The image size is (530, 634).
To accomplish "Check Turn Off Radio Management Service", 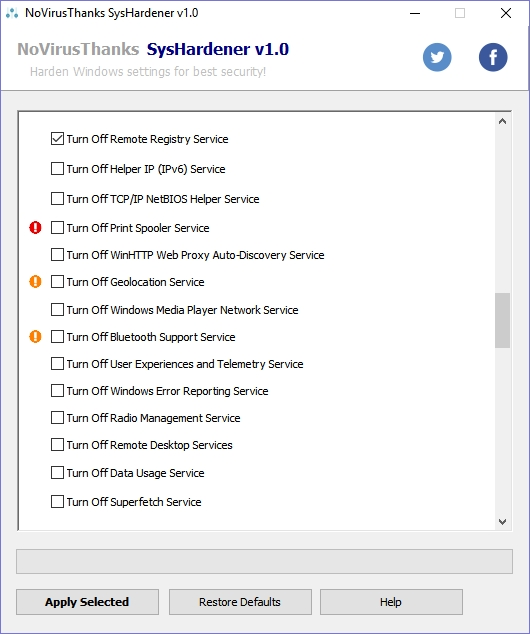I will pos(57,418).
